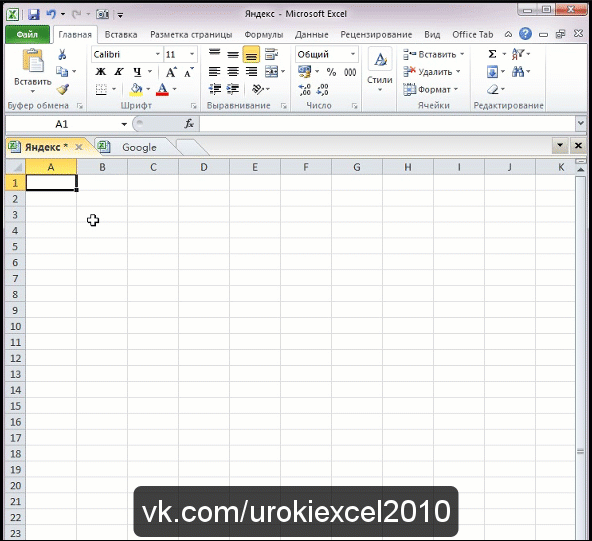Open Число group dialog launcher
The image size is (592, 541).
[x=355, y=106]
